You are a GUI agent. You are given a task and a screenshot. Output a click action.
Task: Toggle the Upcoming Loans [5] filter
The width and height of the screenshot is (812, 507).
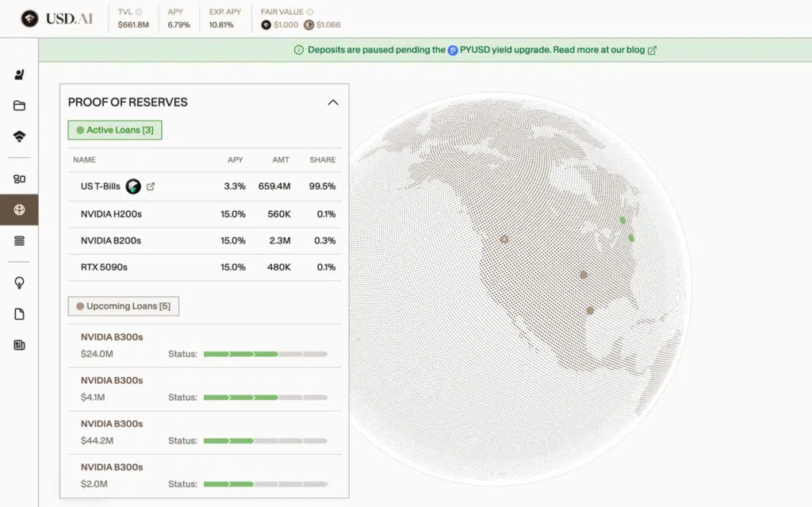pyautogui.click(x=124, y=306)
